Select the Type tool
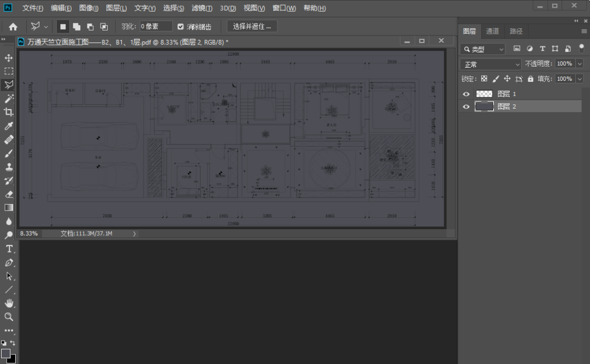This screenshot has height=364, width=590. pos(9,248)
